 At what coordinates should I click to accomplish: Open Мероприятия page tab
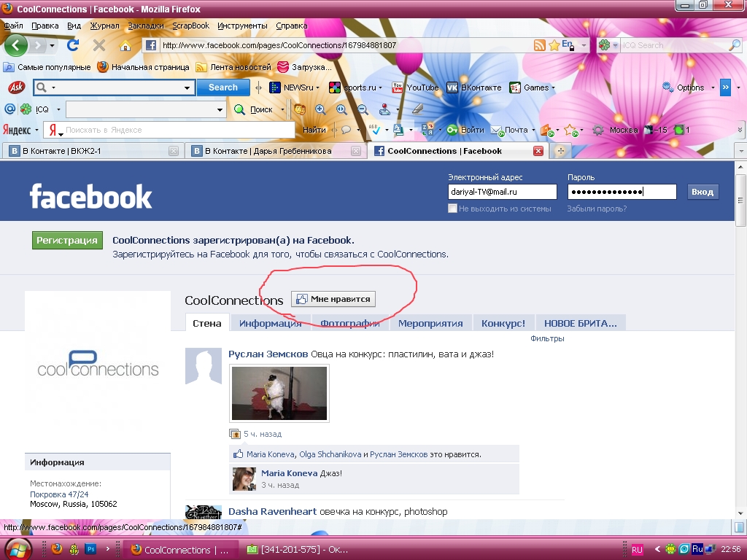430,323
